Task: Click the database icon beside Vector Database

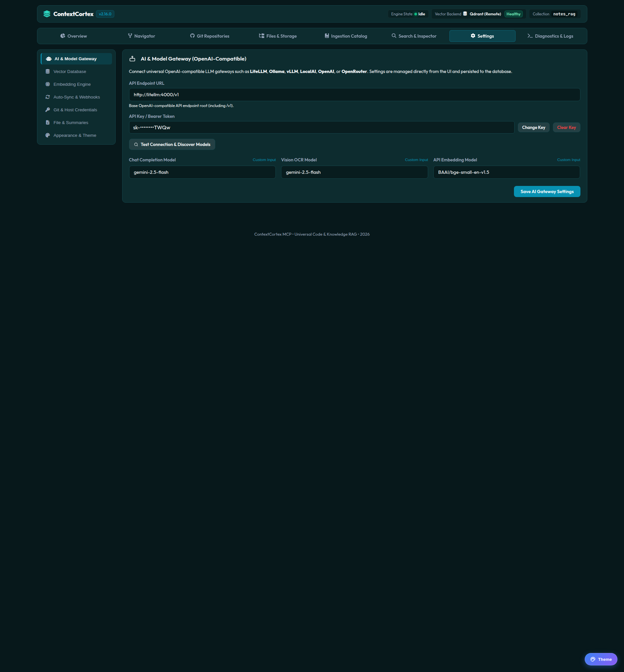Action: coord(47,71)
